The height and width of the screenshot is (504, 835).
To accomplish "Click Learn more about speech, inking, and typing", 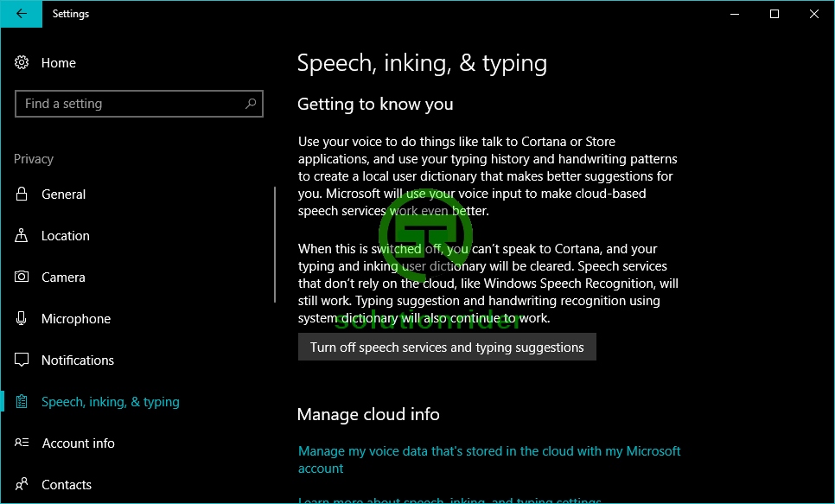I will [x=449, y=500].
